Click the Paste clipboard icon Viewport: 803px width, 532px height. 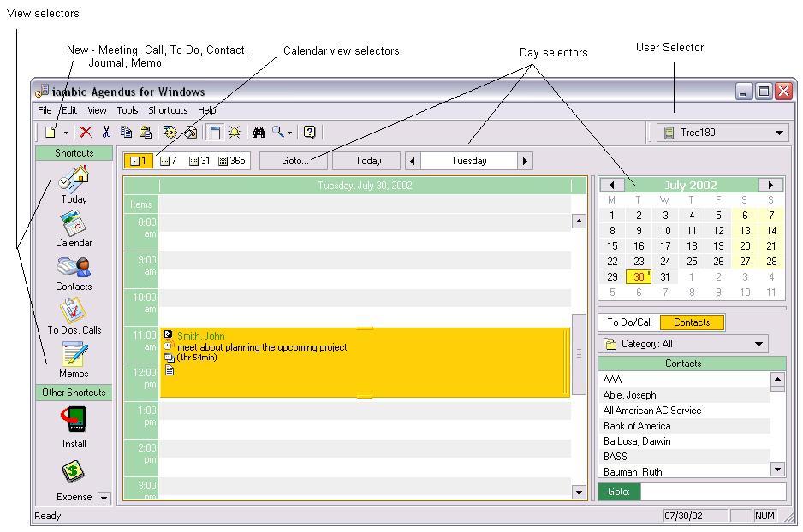pos(146,133)
